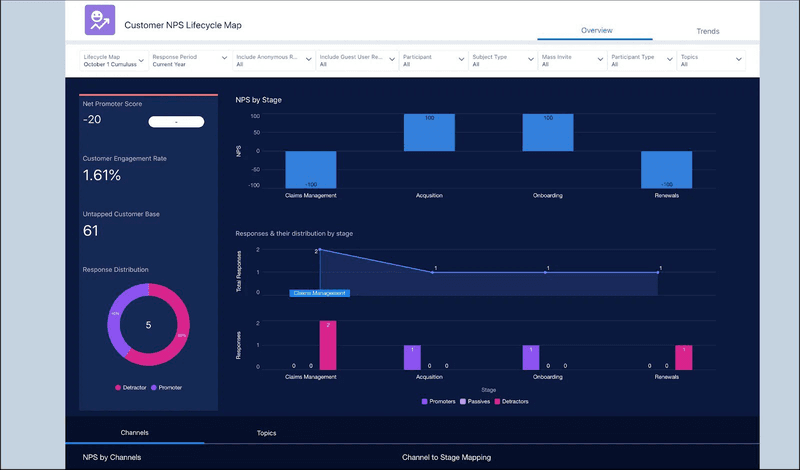Switch to the Overview tab

(596, 31)
